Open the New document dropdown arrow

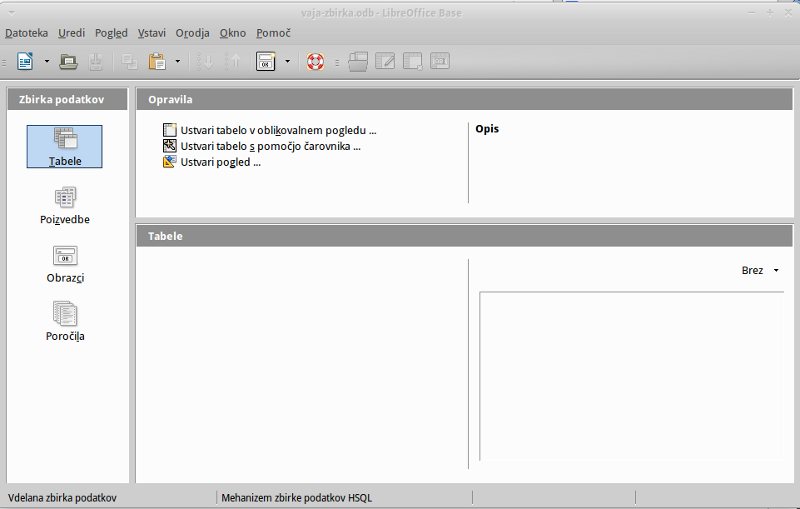46,62
